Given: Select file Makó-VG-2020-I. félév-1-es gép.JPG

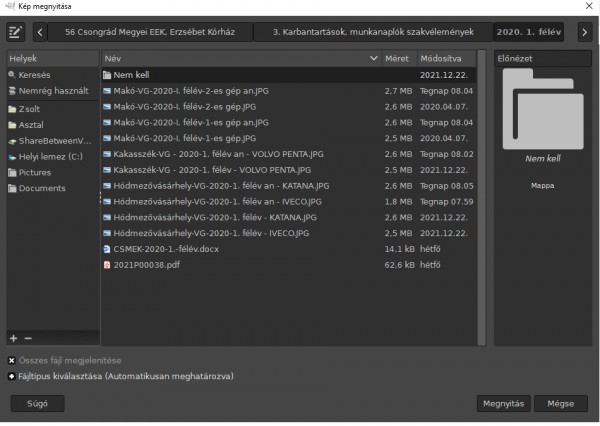Looking at the screenshot, I should pos(289,138).
